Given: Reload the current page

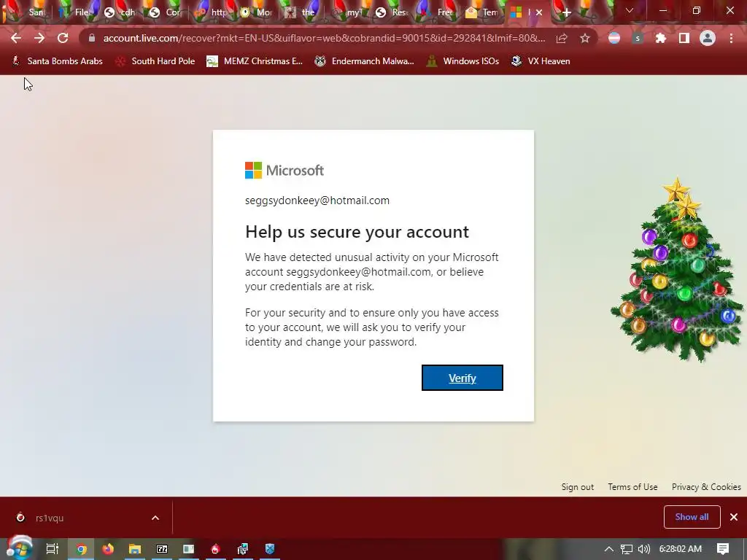Looking at the screenshot, I should (63, 38).
